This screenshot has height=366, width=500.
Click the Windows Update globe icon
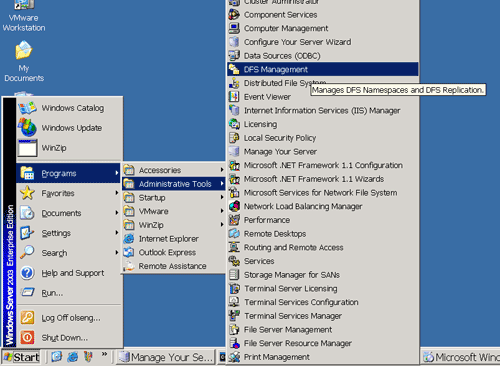click(27, 127)
